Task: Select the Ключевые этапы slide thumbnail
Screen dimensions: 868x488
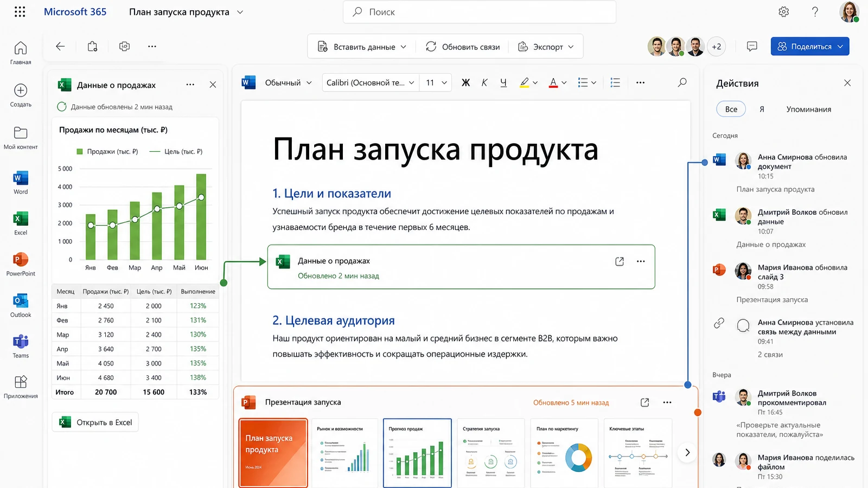Action: tap(638, 453)
